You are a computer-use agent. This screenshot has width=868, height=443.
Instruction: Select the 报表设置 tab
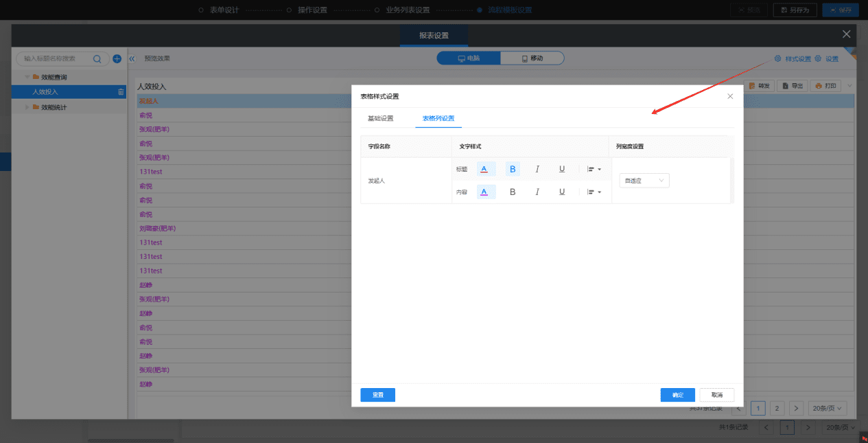(434, 36)
